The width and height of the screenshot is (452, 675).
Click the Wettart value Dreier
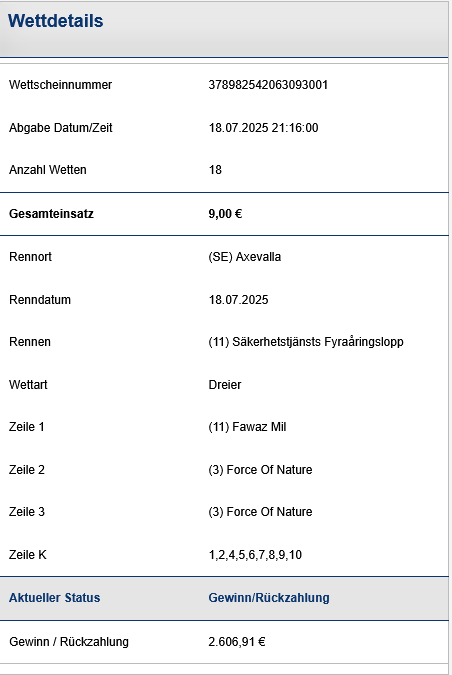pyautogui.click(x=225, y=384)
